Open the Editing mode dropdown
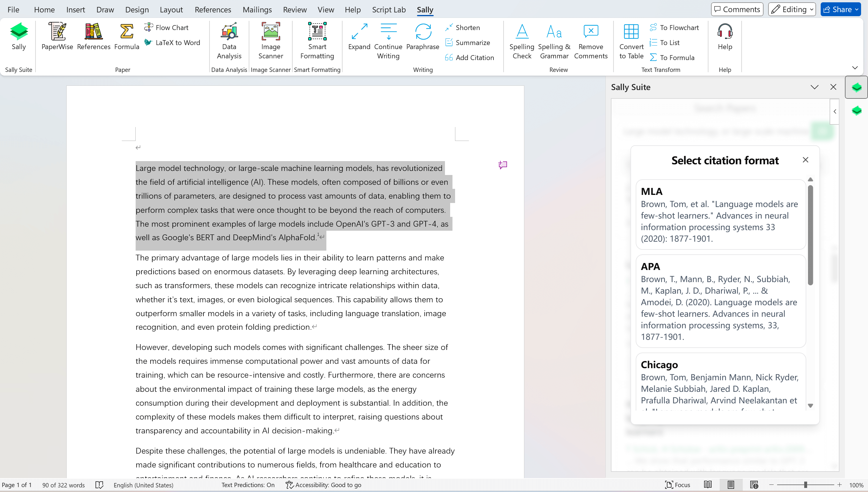868x492 pixels. coord(792,10)
